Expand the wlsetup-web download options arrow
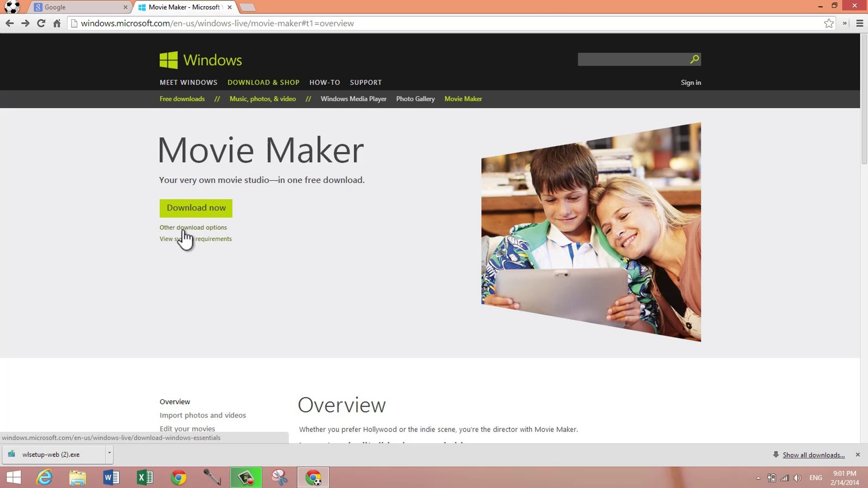868x488 pixels. pyautogui.click(x=109, y=454)
